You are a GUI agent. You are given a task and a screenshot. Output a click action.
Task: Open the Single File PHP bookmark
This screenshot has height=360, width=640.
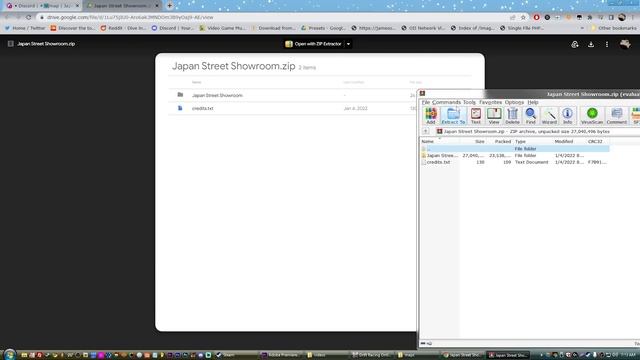click(522, 28)
